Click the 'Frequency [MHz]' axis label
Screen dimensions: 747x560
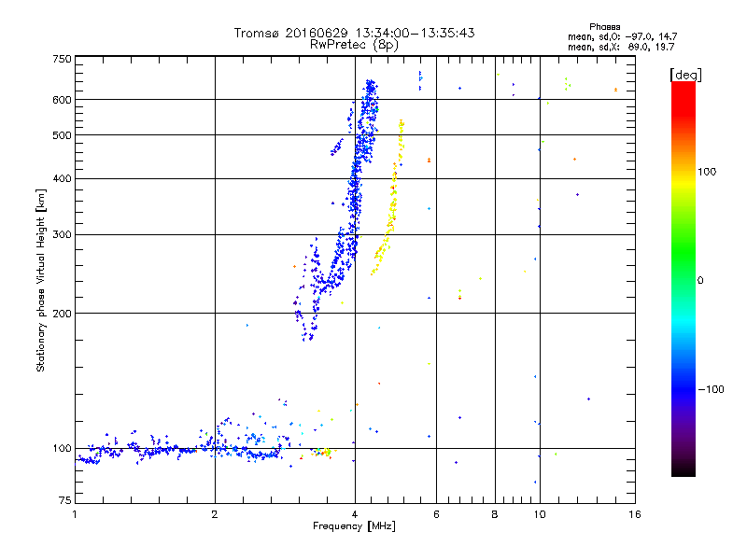(354, 526)
